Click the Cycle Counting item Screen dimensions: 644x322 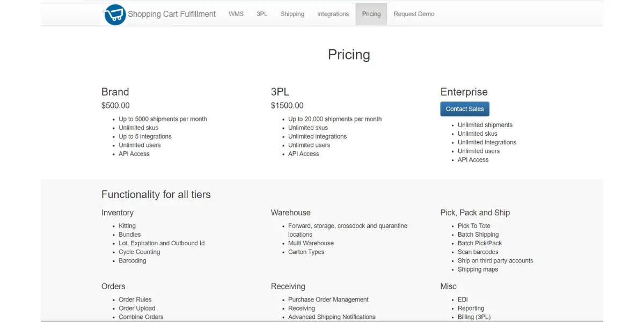click(x=140, y=252)
